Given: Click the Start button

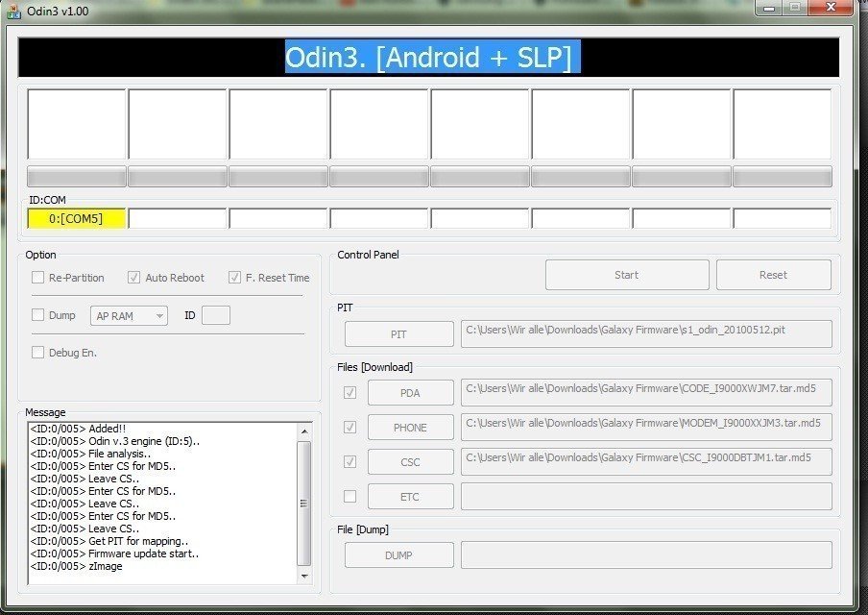Looking at the screenshot, I should 627,275.
